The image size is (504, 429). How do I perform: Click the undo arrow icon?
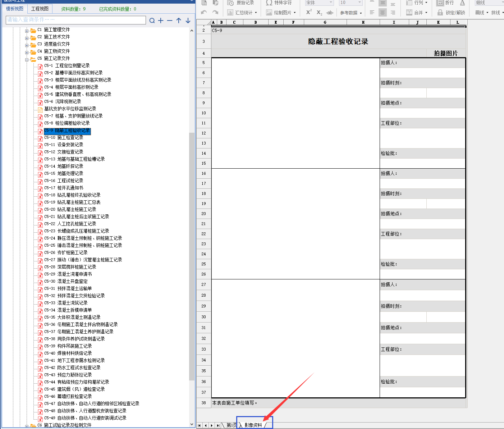[x=204, y=12]
